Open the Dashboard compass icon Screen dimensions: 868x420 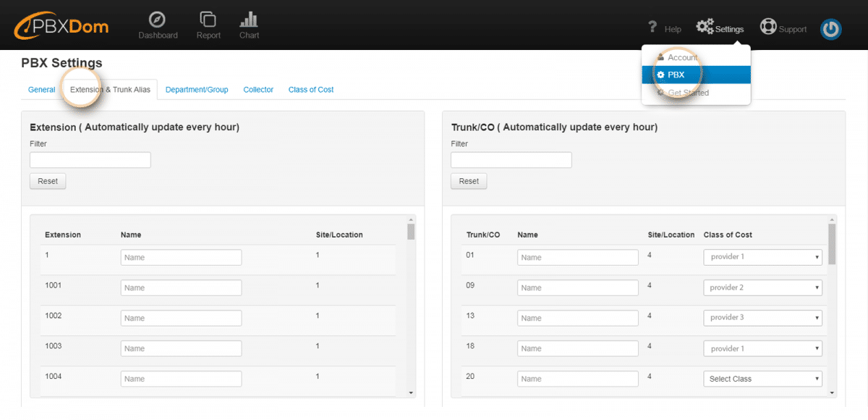tap(158, 20)
